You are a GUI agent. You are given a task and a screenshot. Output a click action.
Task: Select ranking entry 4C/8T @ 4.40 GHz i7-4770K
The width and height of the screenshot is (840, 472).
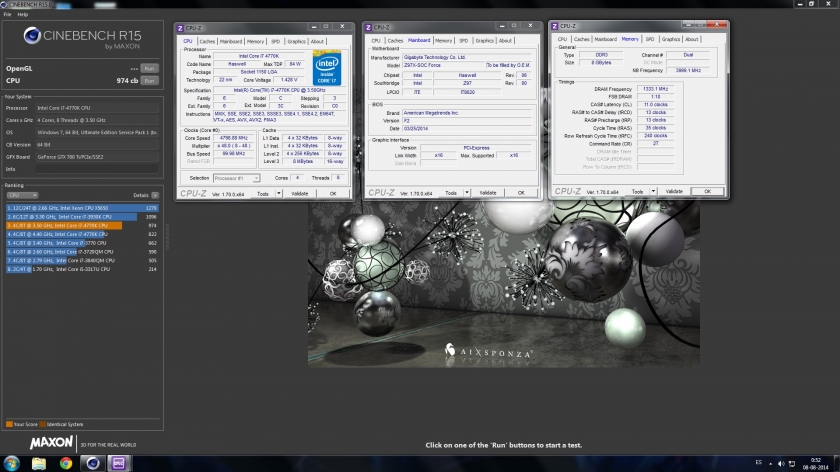[82, 234]
